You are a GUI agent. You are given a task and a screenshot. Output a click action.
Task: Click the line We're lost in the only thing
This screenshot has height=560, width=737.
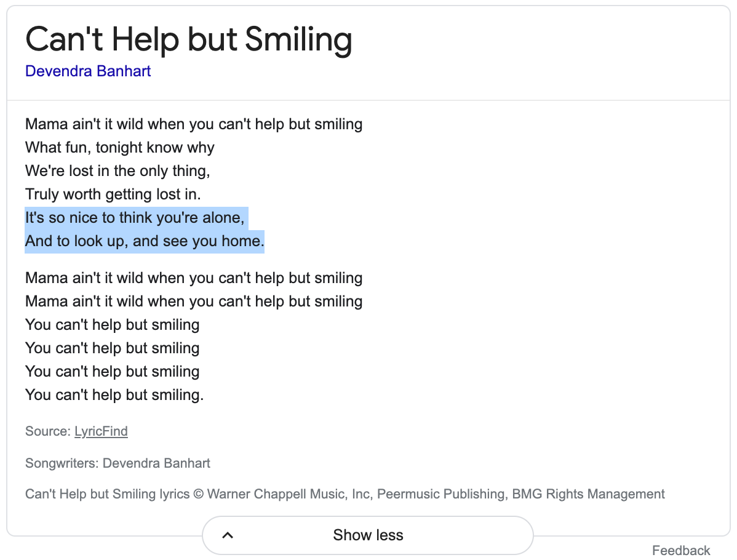pos(118,170)
